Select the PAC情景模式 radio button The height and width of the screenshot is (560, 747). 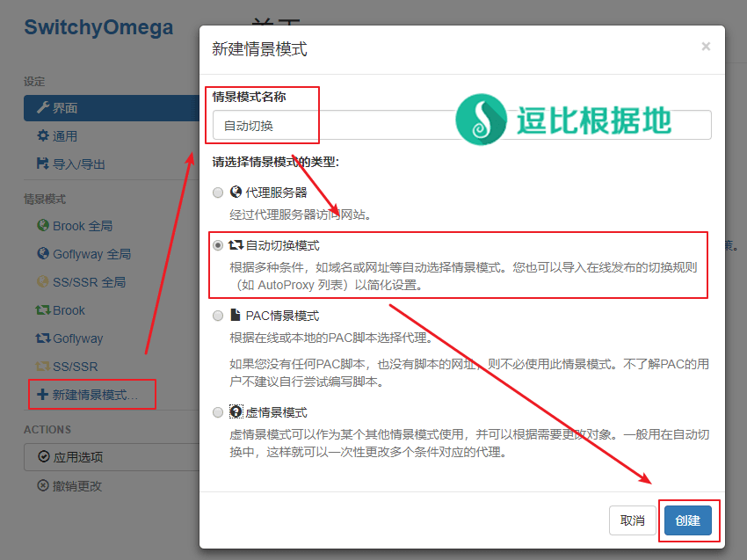pos(218,316)
